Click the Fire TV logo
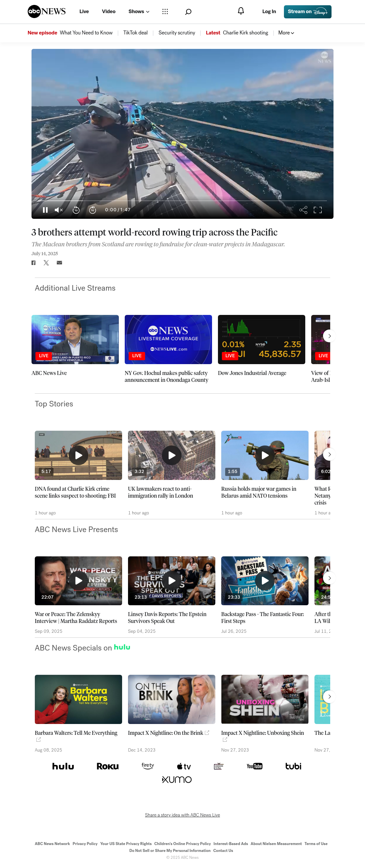Screen dimensions: 365x868 pos(148,766)
